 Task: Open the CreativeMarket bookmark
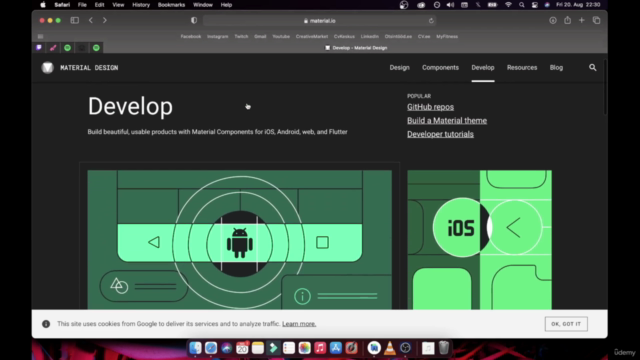tap(312, 36)
